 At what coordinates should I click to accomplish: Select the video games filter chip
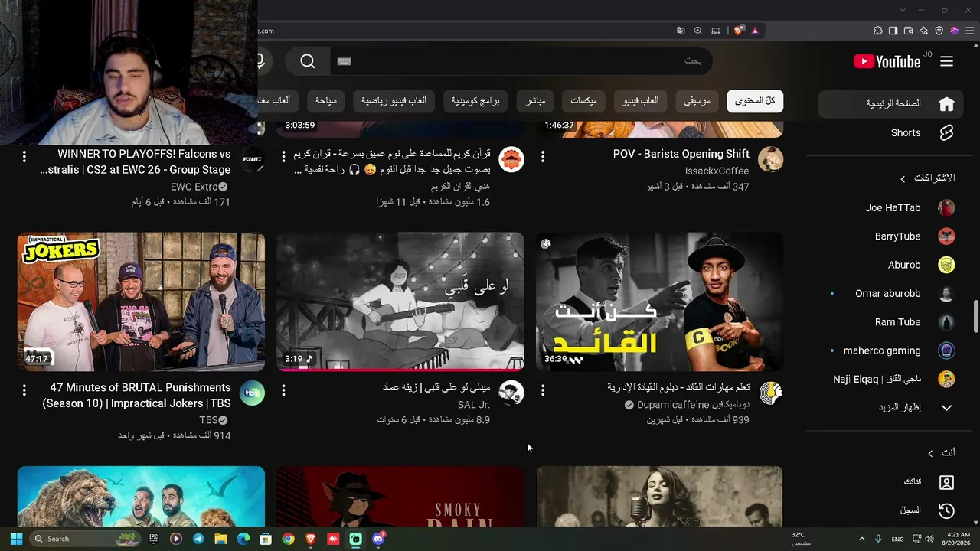tap(641, 101)
